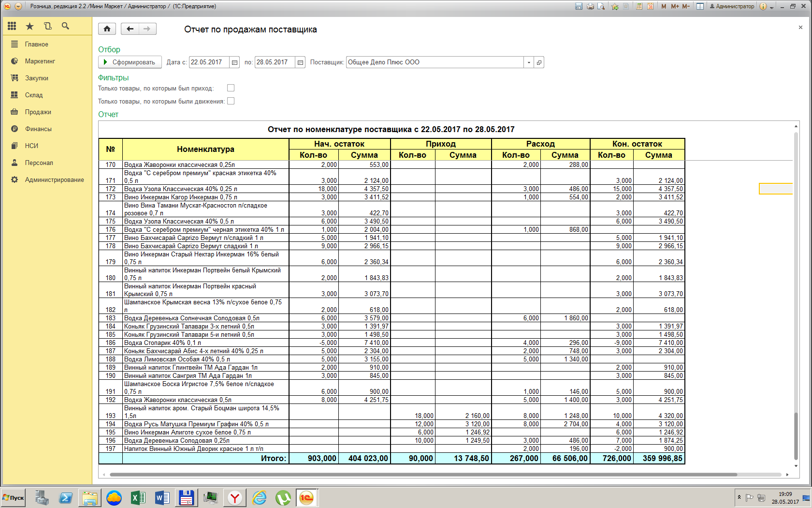Open the supplier record with open button

[539, 62]
